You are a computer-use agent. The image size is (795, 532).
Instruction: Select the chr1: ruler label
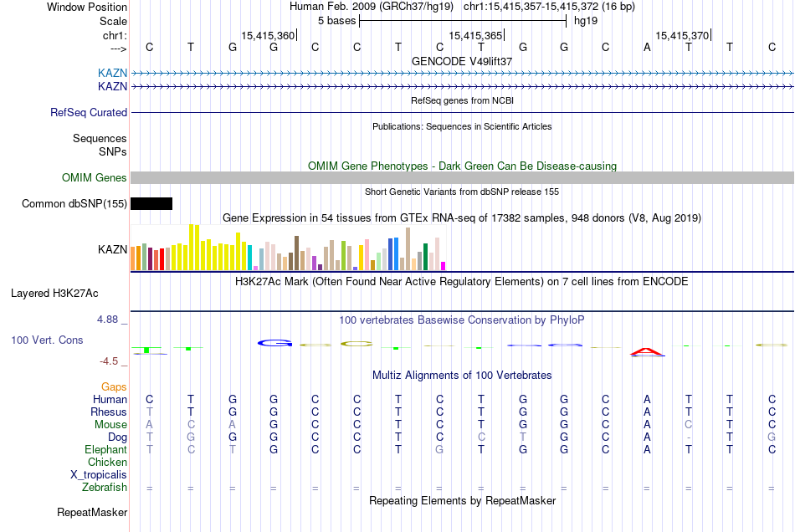115,35
